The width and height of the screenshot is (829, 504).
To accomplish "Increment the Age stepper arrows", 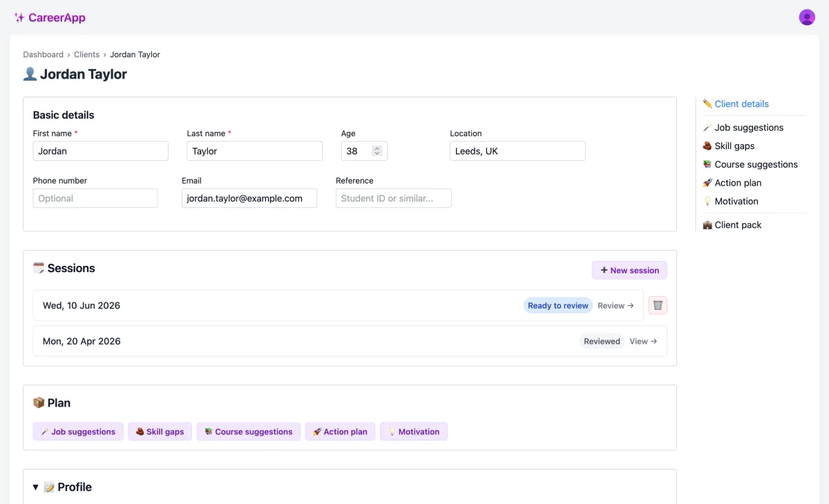I will tap(377, 148).
